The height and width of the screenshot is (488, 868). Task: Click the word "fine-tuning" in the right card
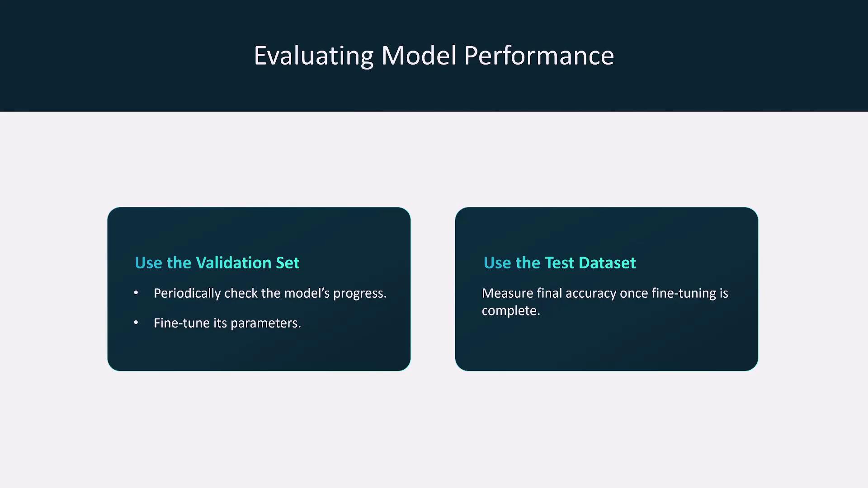677,294
